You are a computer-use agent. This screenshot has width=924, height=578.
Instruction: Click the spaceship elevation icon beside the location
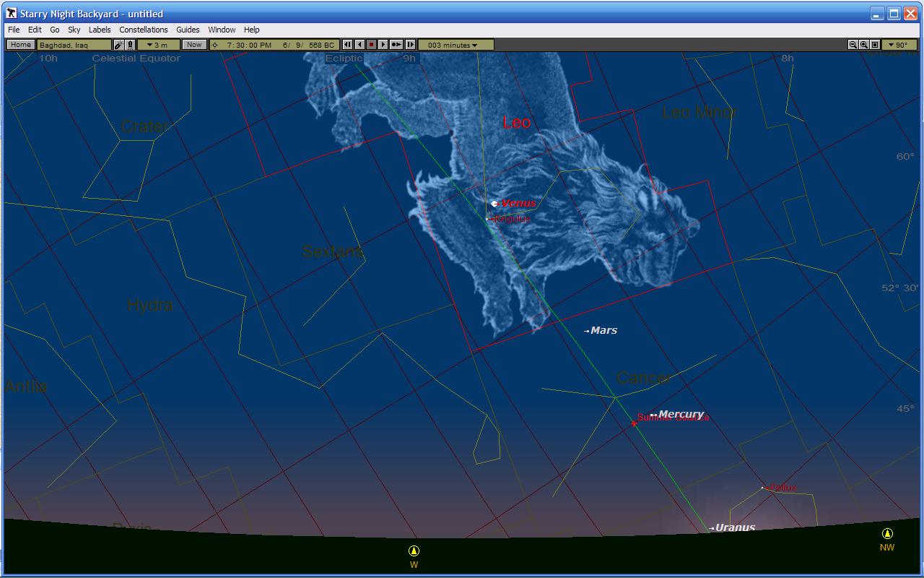[x=119, y=45]
